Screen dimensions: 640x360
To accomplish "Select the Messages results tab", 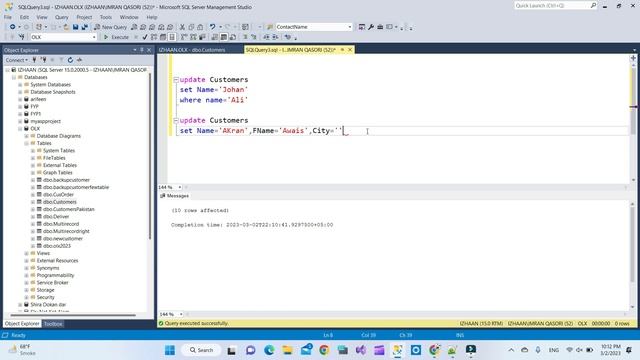I will point(175,196).
